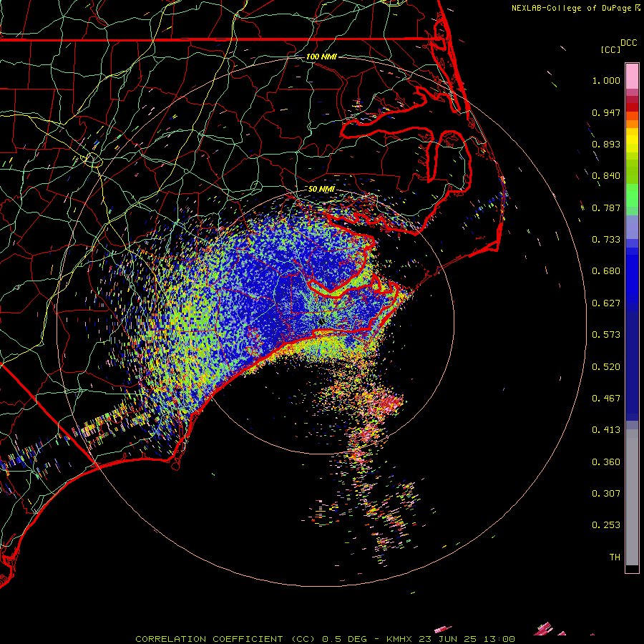The image size is (644, 644).
Task: Click the TH threshold label on the scale
Action: point(615,557)
